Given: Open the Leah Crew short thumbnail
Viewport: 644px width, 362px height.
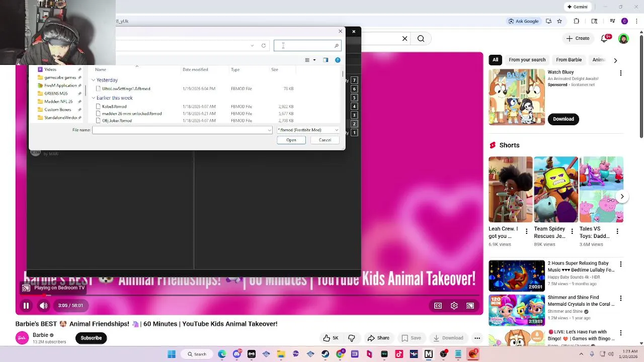Looking at the screenshot, I should click(510, 189).
